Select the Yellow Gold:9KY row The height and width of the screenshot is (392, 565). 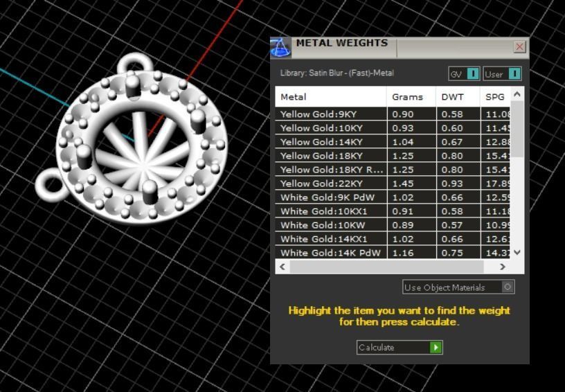(393, 114)
